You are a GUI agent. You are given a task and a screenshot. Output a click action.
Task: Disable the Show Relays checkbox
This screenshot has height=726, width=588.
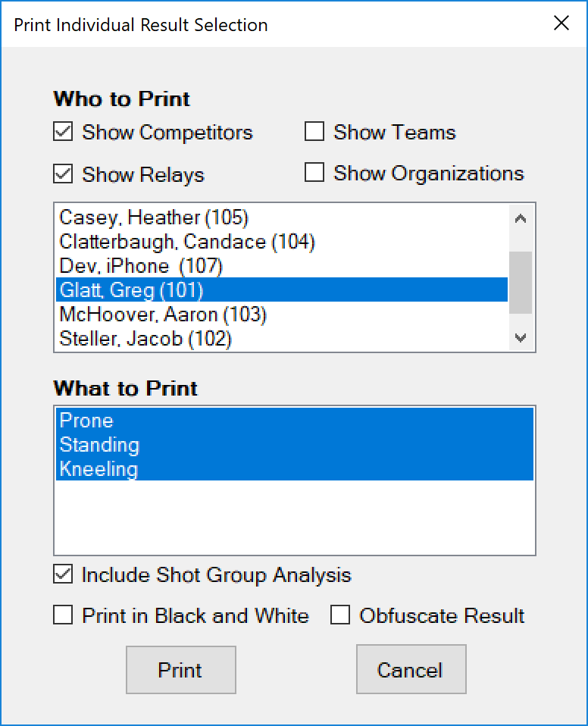[x=63, y=173]
